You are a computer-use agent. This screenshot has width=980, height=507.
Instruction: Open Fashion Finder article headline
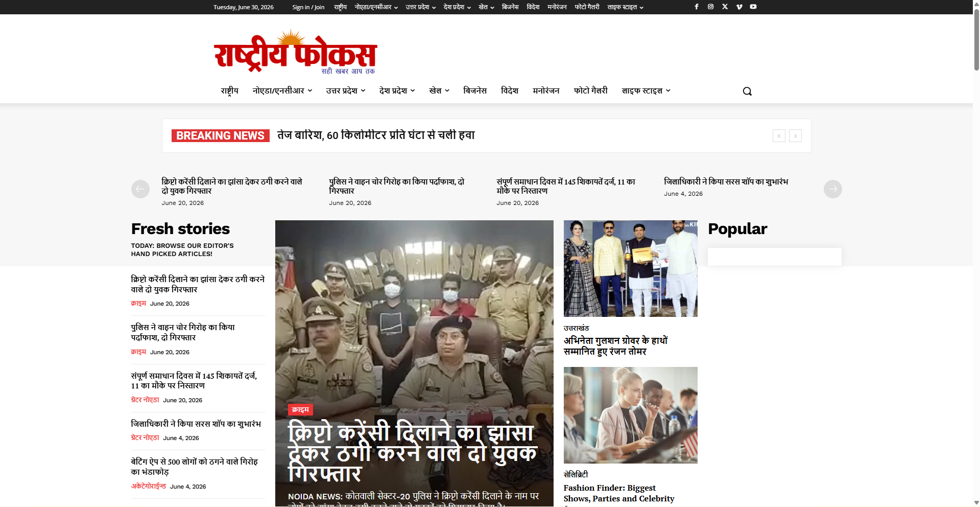pos(619,494)
